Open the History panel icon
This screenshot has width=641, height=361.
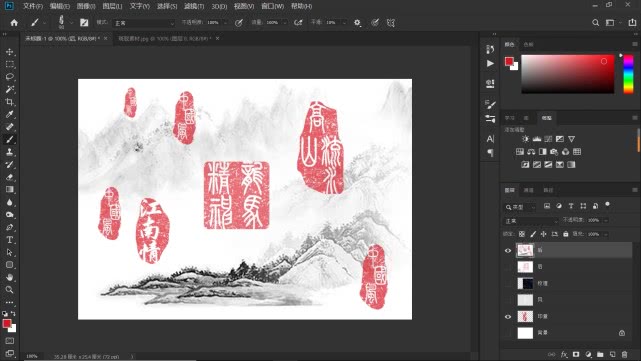(x=490, y=49)
